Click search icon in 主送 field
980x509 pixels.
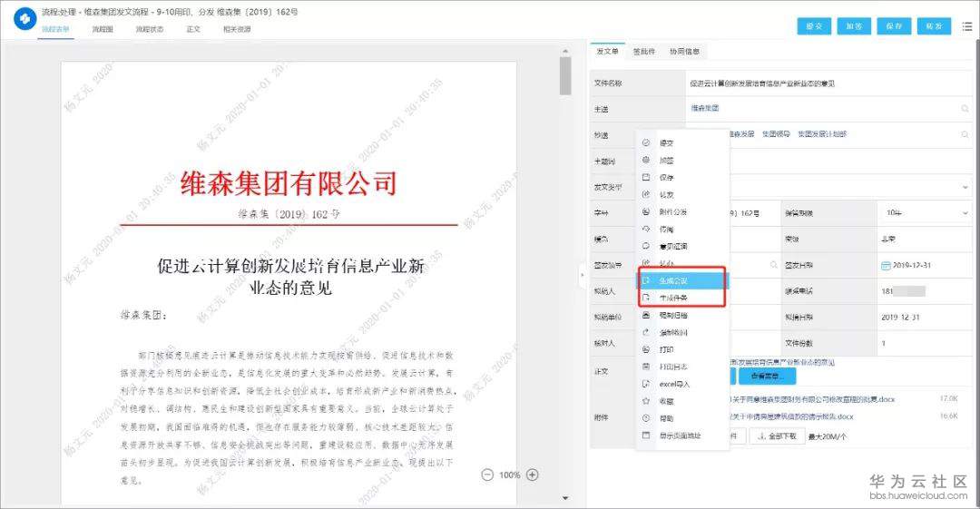pos(965,109)
